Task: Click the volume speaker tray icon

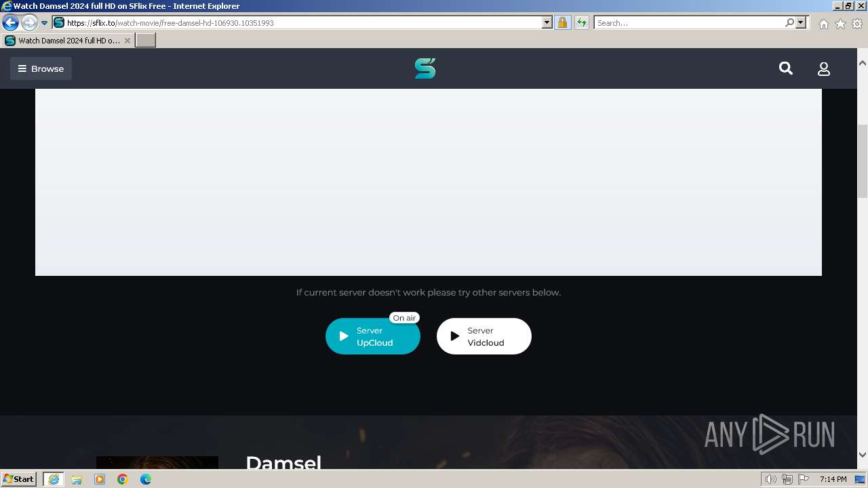Action: tap(771, 479)
